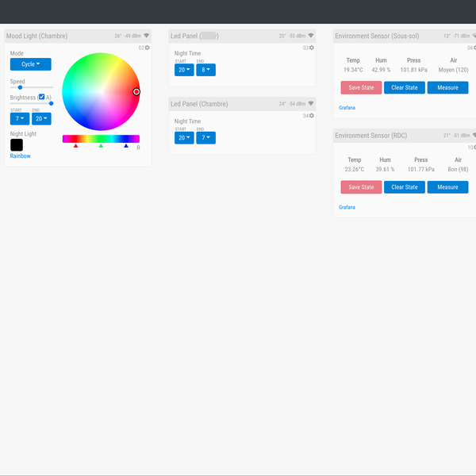The image size is (476, 476).
Task: Click the blue triangle marker under hue bar
Action: [126, 146]
